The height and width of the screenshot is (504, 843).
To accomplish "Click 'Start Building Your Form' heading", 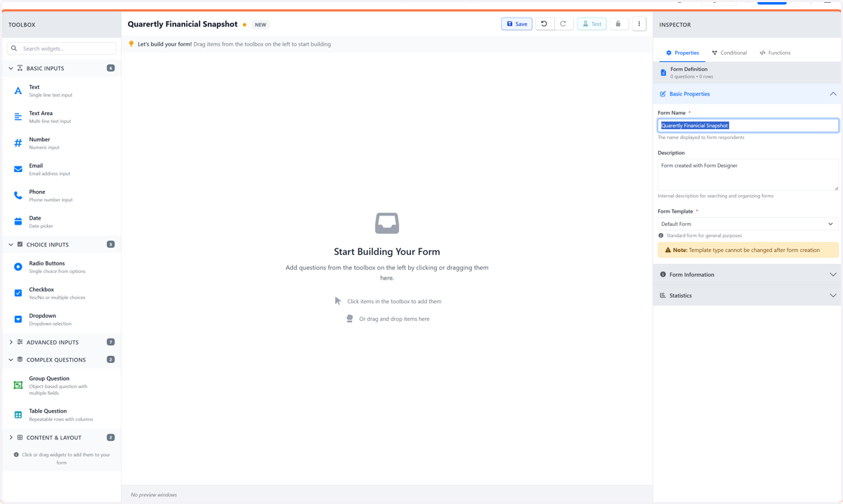I will coord(387,251).
